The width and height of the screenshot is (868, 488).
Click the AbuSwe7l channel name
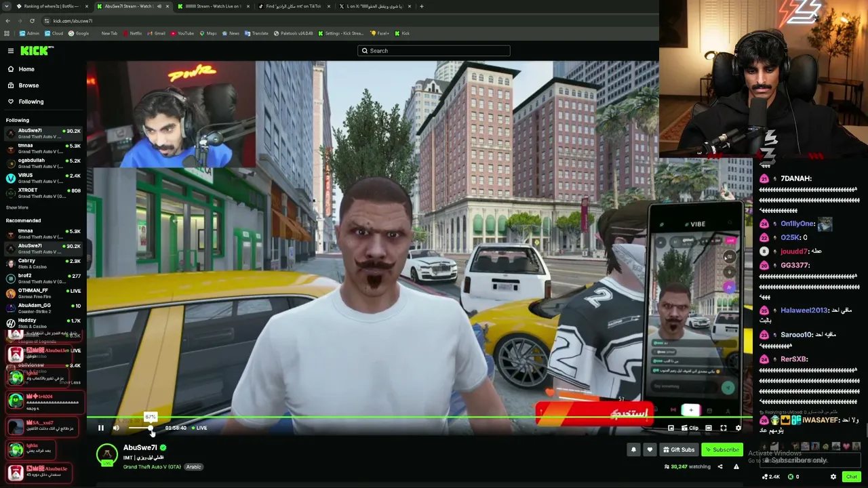click(140, 447)
